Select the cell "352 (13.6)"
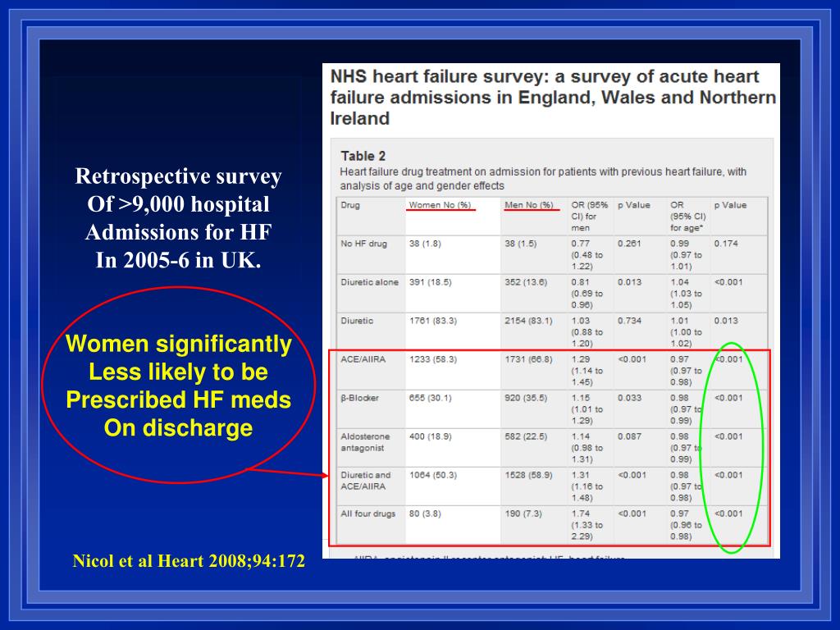840x630 pixels. 526,282
